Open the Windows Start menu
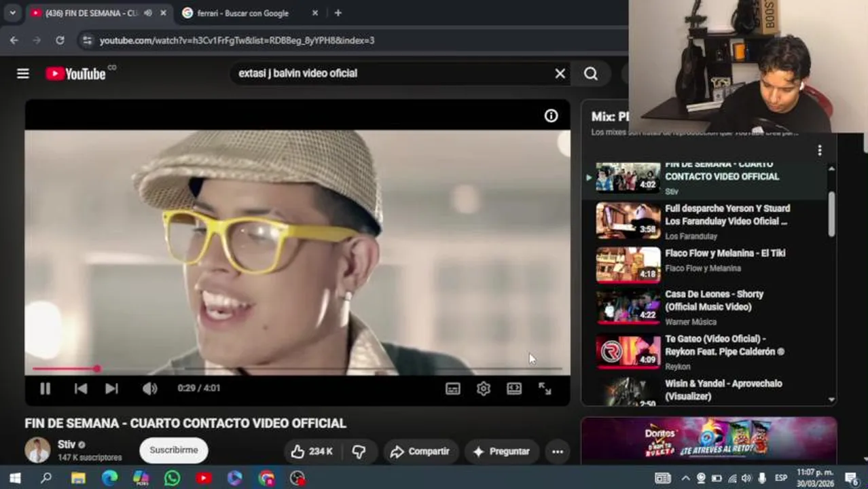Screen dimensions: 868x489 click(15, 478)
